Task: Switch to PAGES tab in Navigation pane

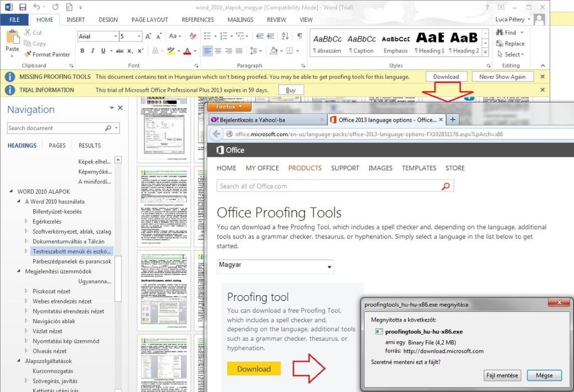Action: [57, 146]
